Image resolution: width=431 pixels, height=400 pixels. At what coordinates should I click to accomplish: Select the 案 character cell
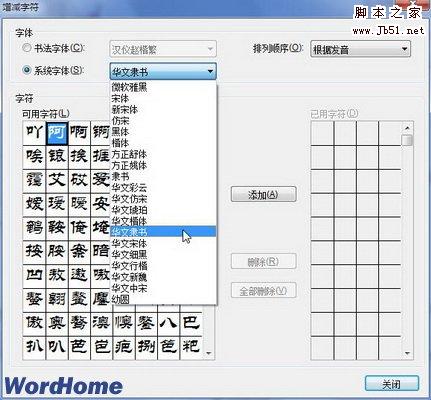click(79, 252)
